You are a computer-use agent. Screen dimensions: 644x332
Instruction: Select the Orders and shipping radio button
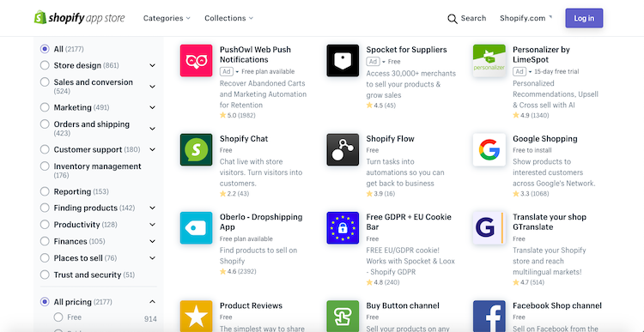tap(45, 124)
